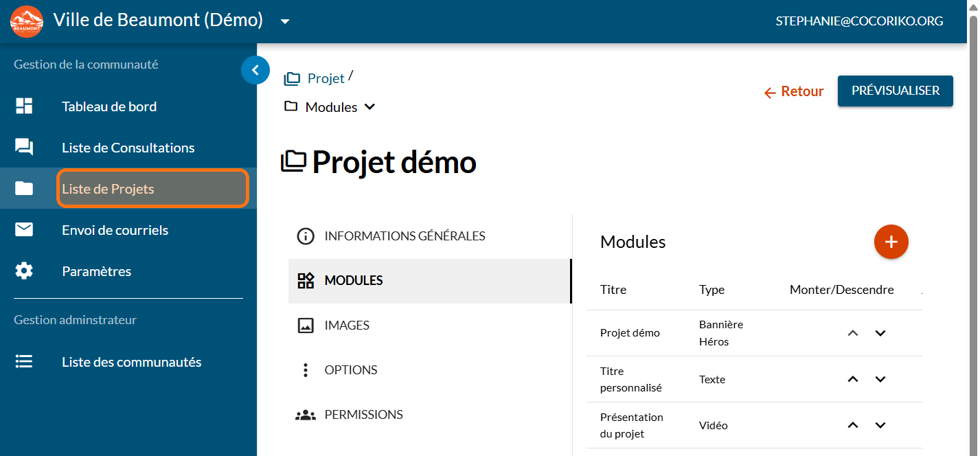The image size is (980, 456).
Task: Click the orange add module plus button
Action: (891, 242)
